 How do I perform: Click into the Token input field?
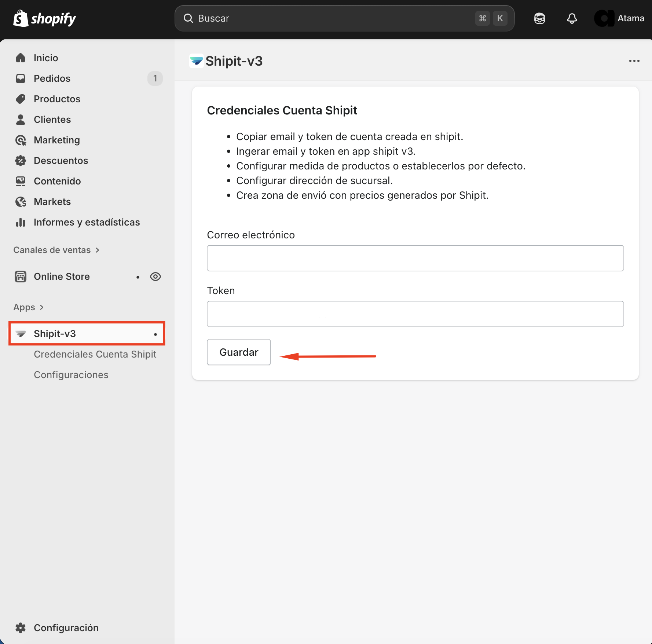tap(415, 314)
